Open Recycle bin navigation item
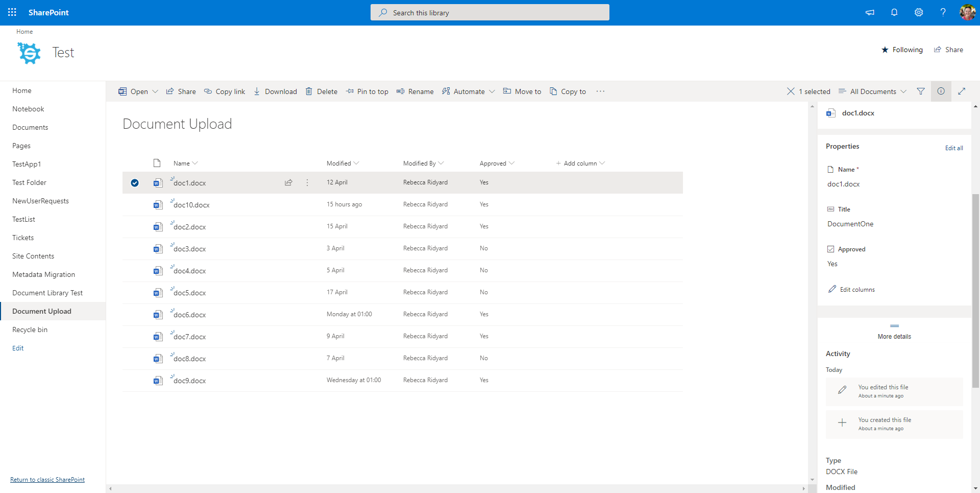 [x=30, y=330]
